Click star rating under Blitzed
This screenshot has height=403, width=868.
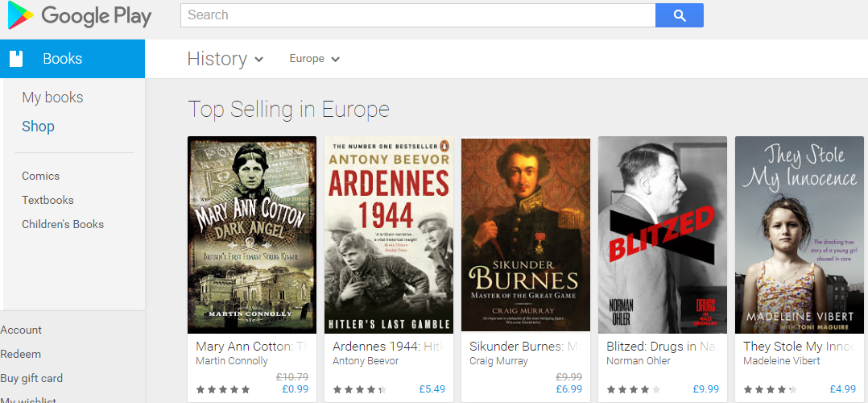634,389
